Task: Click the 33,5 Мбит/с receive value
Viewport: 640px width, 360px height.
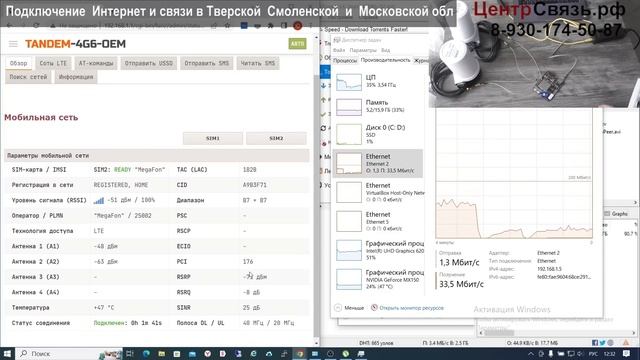Action: [x=461, y=284]
